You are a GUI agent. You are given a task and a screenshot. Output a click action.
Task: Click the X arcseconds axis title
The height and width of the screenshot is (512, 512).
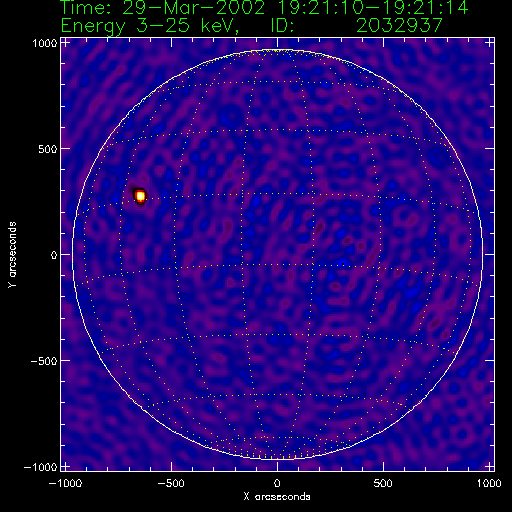coord(277,497)
